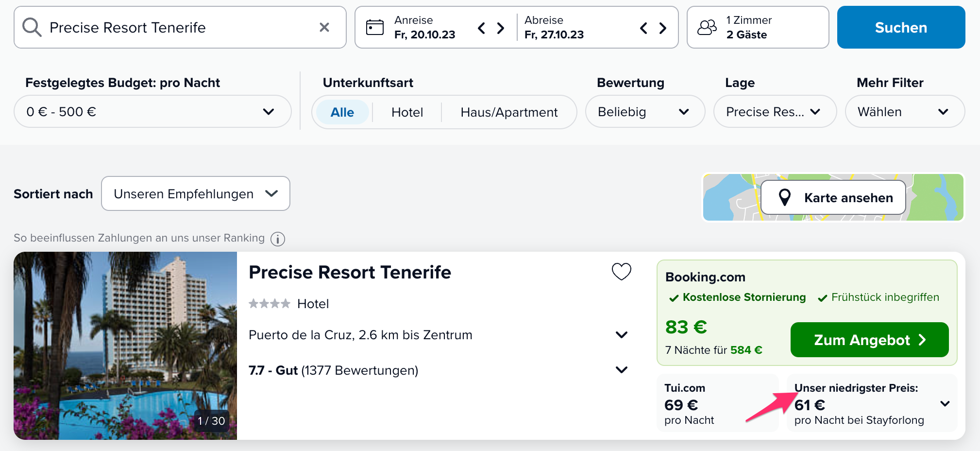
Task: Open the hotel photo thumbnail gallery
Action: 125,346
